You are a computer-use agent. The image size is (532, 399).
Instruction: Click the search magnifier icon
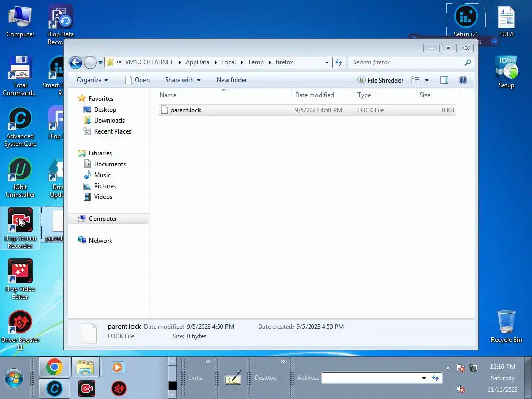(x=468, y=62)
